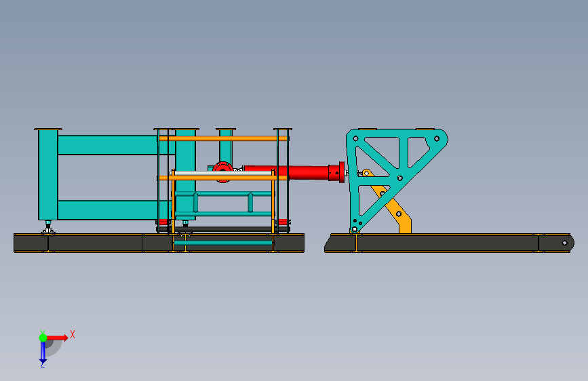Select the left dark base beam
This screenshot has height=381, width=588.
coord(159,243)
